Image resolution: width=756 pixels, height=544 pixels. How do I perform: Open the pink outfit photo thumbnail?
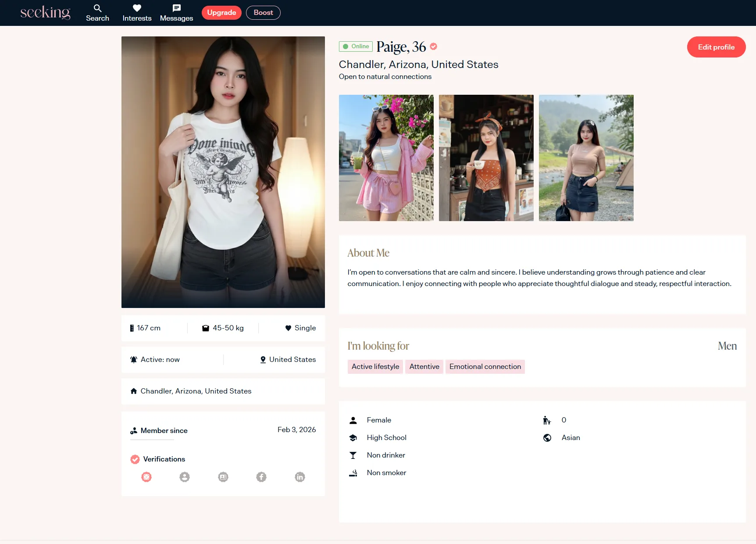[386, 158]
